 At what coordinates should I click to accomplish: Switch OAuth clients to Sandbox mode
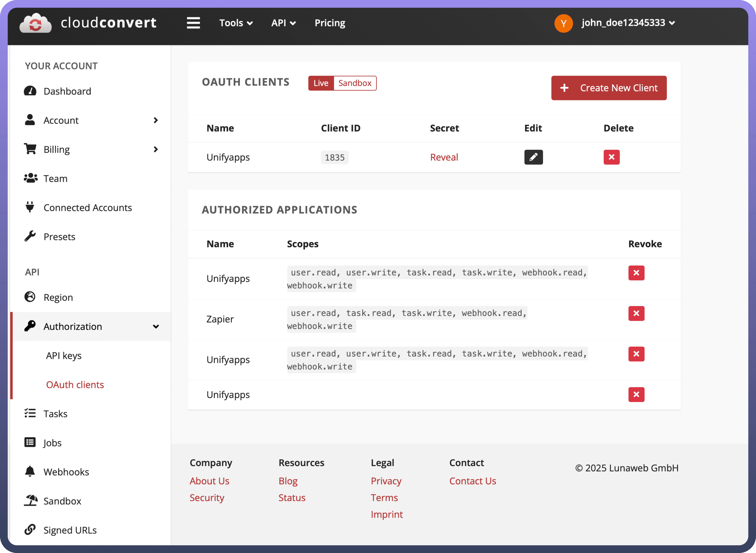tap(354, 83)
